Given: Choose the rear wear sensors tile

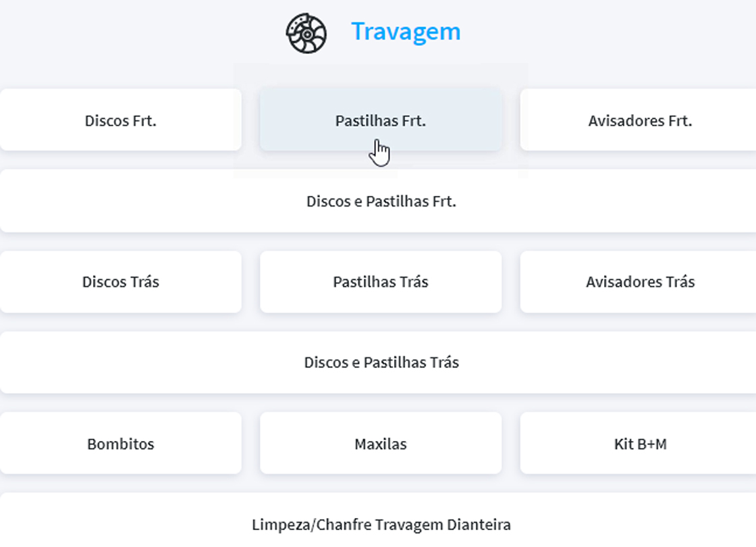Looking at the screenshot, I should point(640,282).
